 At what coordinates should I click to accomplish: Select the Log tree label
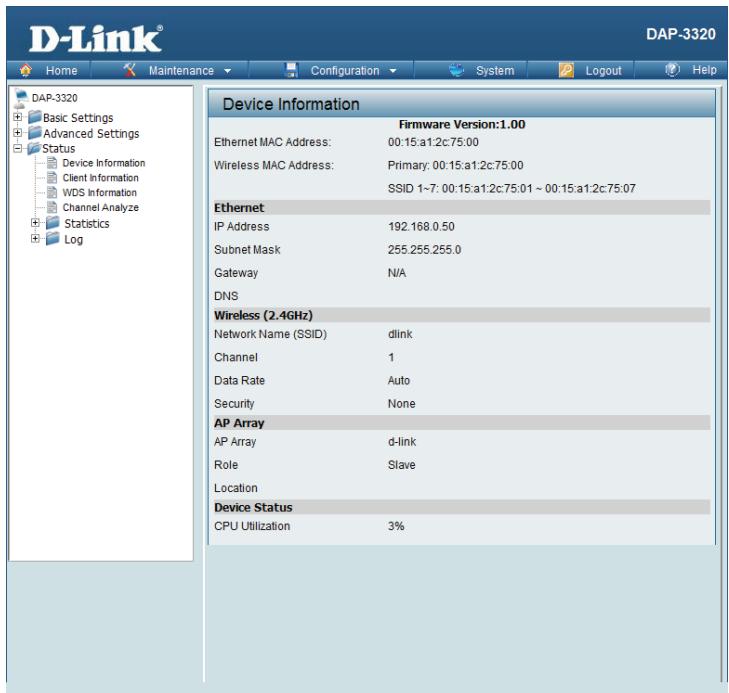click(73, 240)
